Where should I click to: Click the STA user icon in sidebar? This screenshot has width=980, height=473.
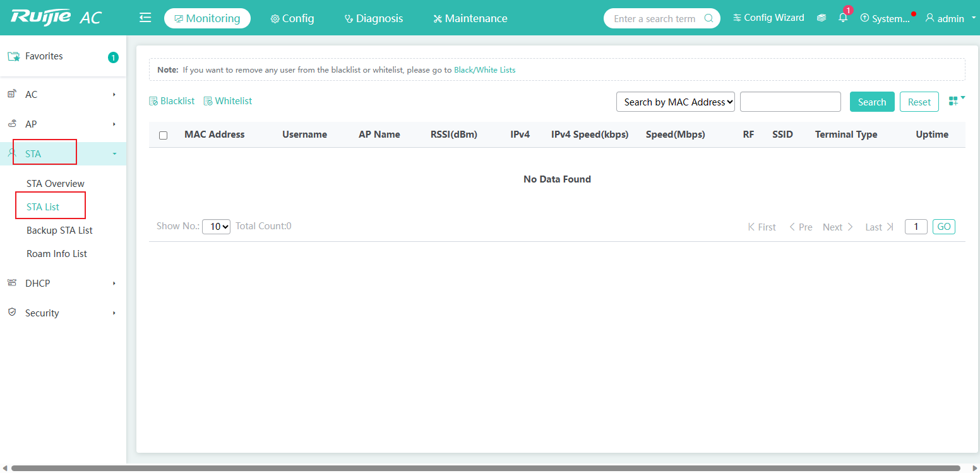coord(11,153)
